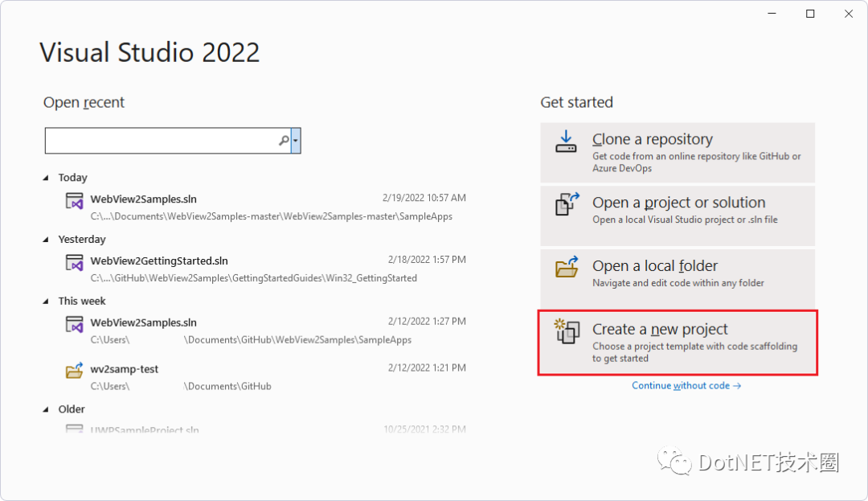Collapse the Yesterday group
Screen dimensions: 868x501
tap(46, 239)
